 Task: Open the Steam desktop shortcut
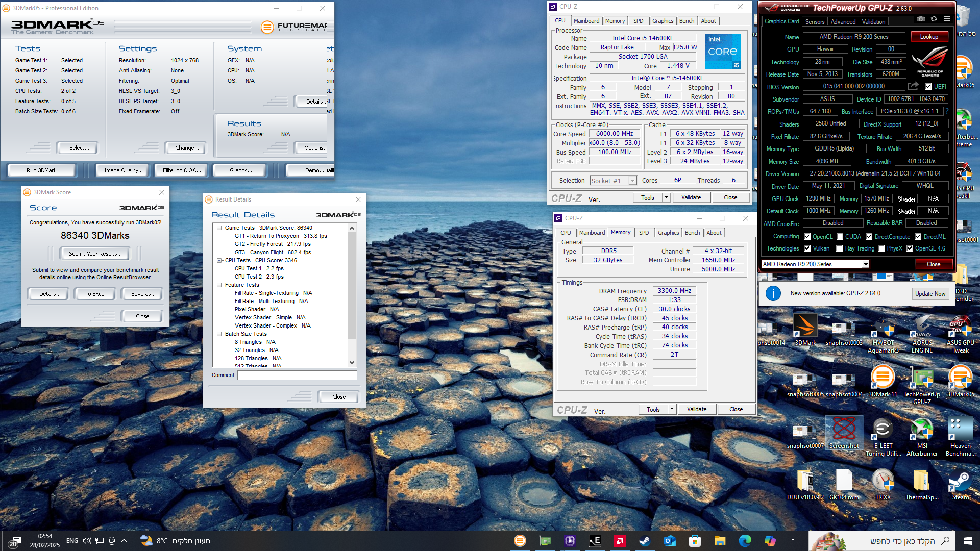coord(961,485)
